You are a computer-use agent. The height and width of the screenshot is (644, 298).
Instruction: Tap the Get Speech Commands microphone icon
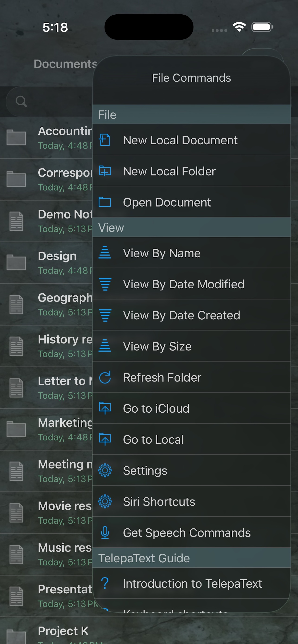[105, 532]
